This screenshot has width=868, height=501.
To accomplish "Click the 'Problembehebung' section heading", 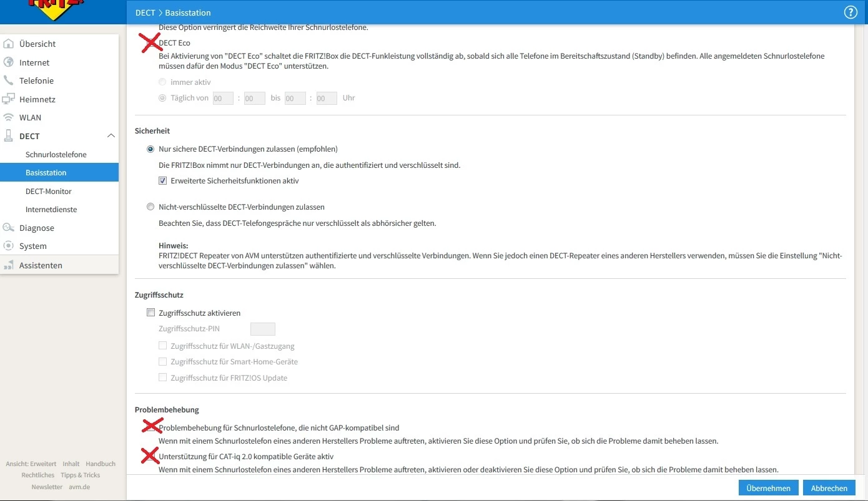I will pyautogui.click(x=167, y=410).
